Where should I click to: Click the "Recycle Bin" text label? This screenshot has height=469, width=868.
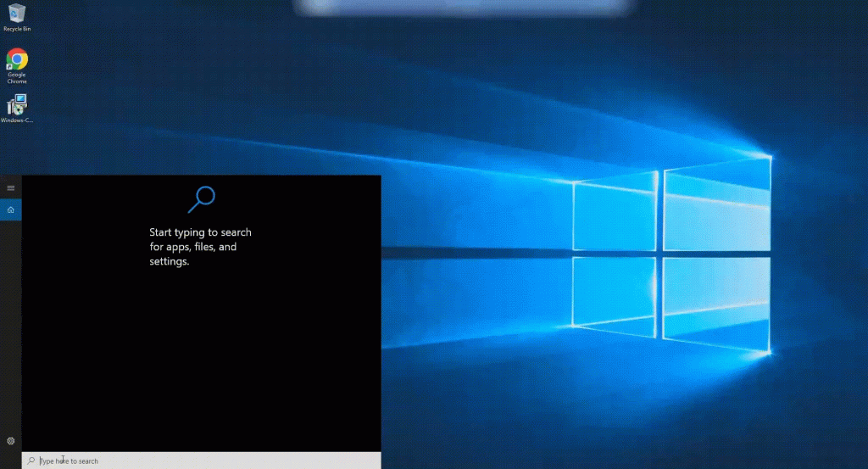click(17, 29)
